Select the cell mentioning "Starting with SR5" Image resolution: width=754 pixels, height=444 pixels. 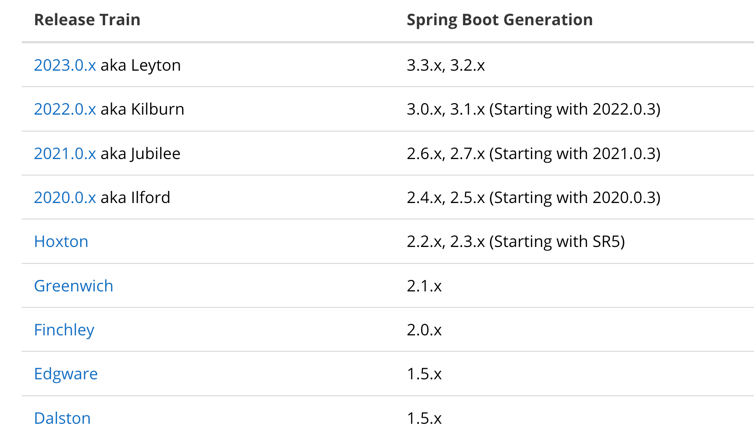pyautogui.click(x=515, y=242)
